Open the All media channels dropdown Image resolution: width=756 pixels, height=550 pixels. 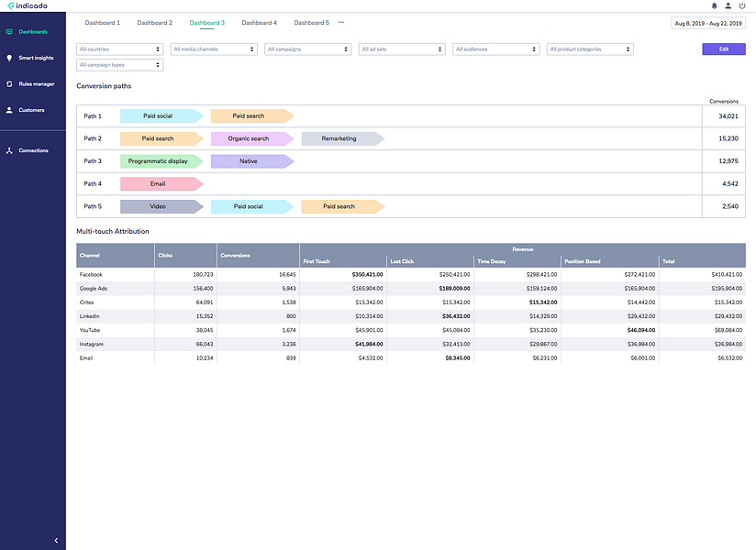tap(214, 49)
